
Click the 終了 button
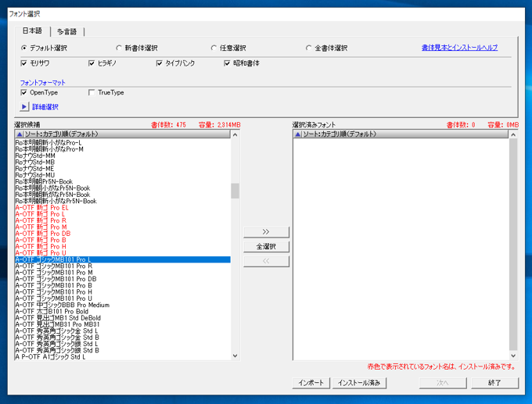[x=494, y=383]
